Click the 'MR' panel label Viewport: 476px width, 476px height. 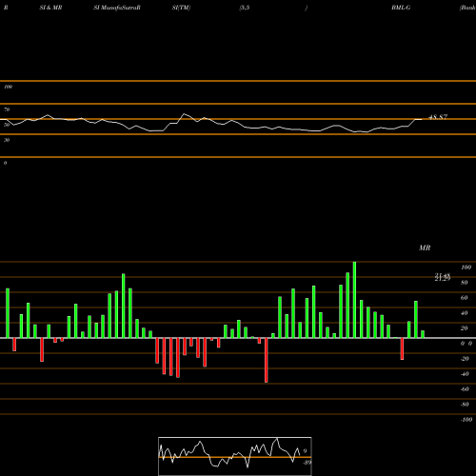425,248
